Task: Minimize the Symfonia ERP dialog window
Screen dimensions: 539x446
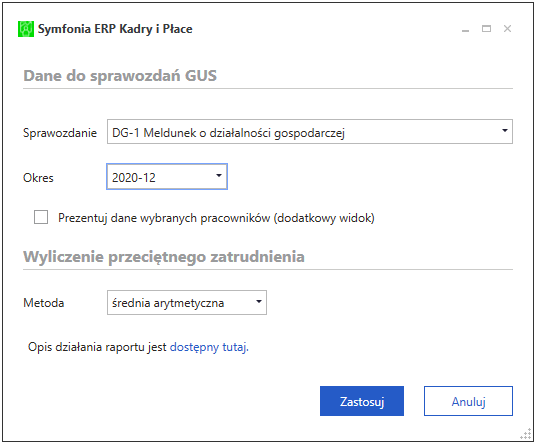Action: pos(465,29)
